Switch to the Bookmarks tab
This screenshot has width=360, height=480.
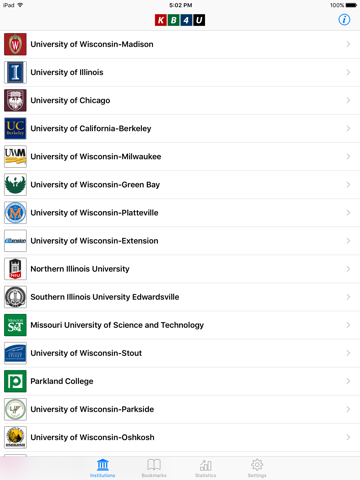[154, 468]
